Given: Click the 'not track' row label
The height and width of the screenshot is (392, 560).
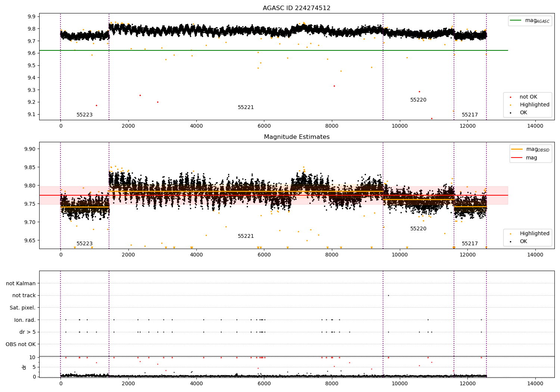Looking at the screenshot, I should pos(24,296).
